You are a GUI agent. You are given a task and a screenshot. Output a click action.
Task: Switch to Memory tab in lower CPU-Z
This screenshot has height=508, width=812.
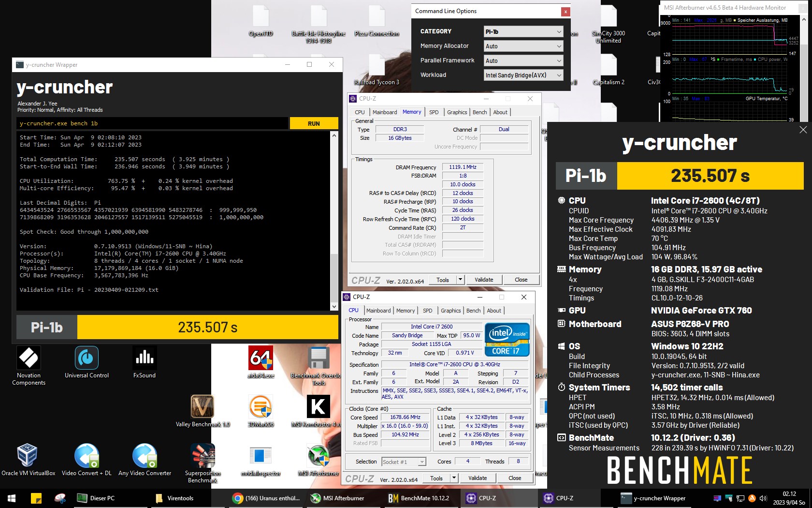click(x=406, y=311)
